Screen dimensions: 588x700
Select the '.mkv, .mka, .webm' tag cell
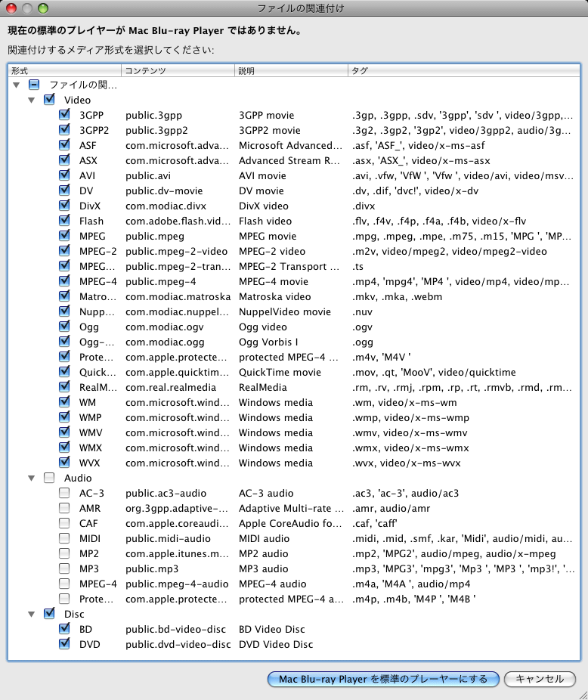(x=398, y=297)
